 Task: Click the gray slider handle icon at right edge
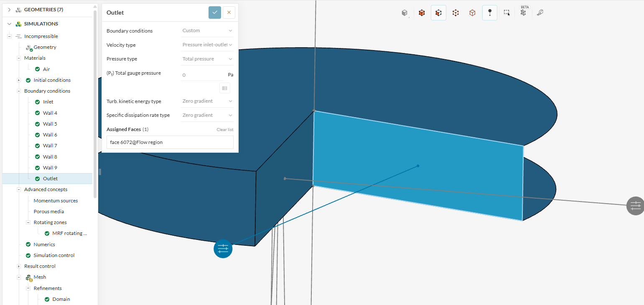click(635, 206)
